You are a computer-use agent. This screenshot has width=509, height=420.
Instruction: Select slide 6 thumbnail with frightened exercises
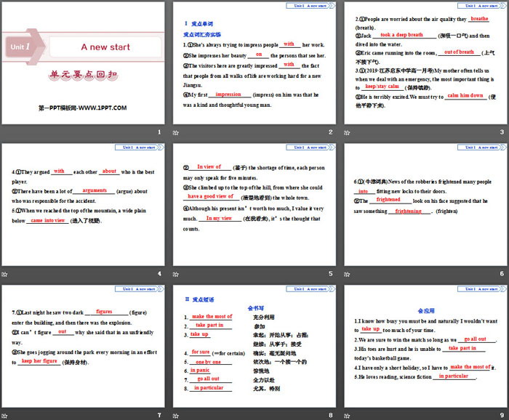click(x=425, y=205)
